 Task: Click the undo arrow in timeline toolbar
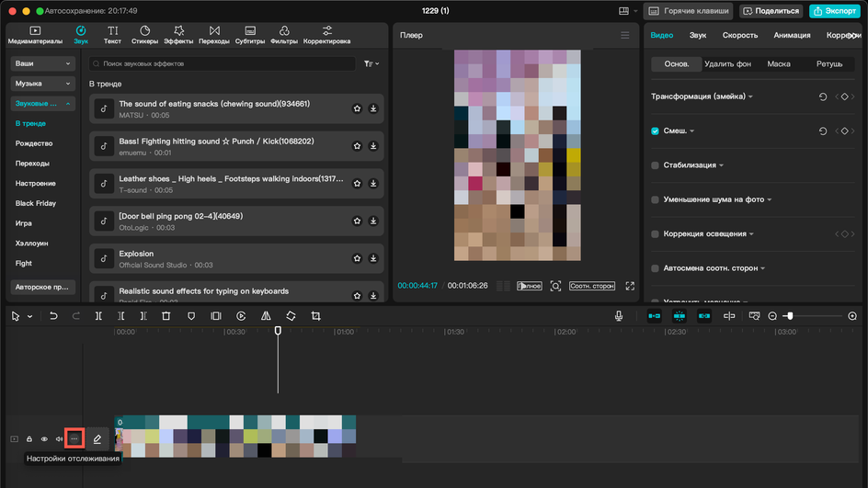[x=53, y=316]
